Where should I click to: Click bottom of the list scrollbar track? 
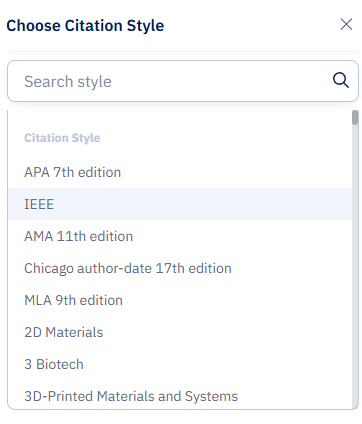click(355, 402)
